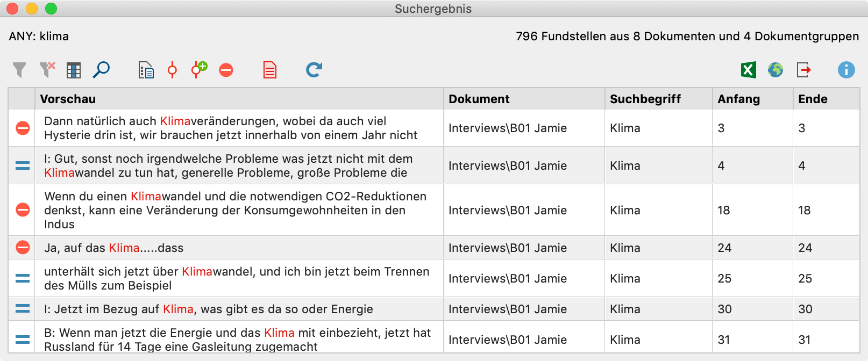This screenshot has height=361, width=868.
Task: Toggle exclusion of the CO2-Reduktionen row
Action: [23, 210]
